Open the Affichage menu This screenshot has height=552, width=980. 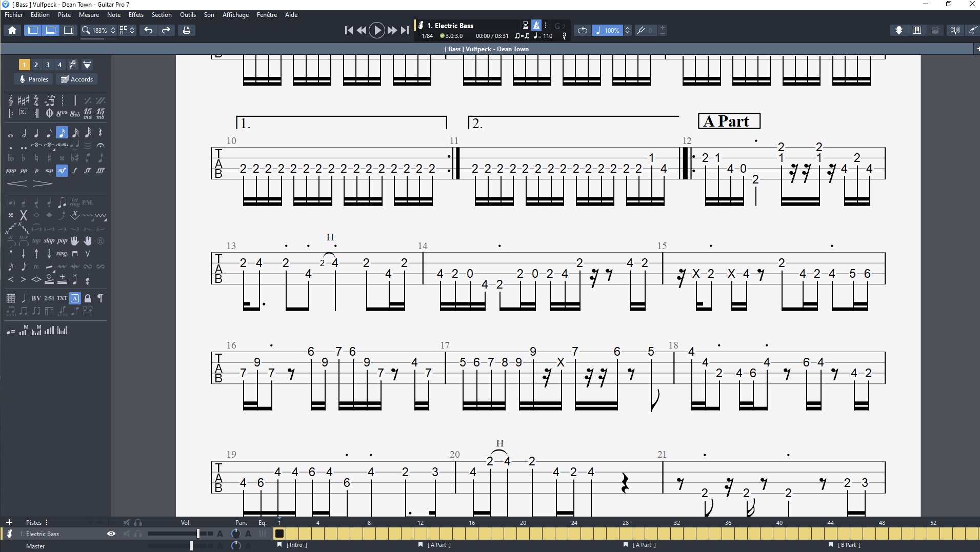point(235,15)
